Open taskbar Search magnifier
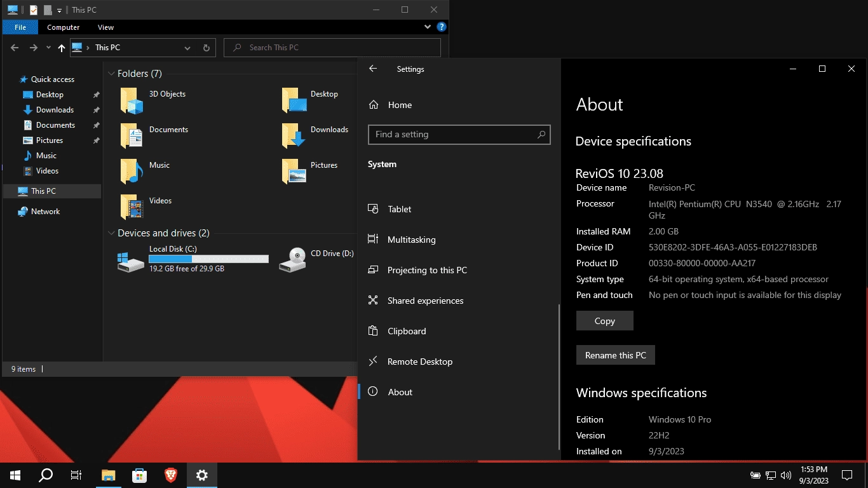The height and width of the screenshot is (488, 868). pos(46,475)
